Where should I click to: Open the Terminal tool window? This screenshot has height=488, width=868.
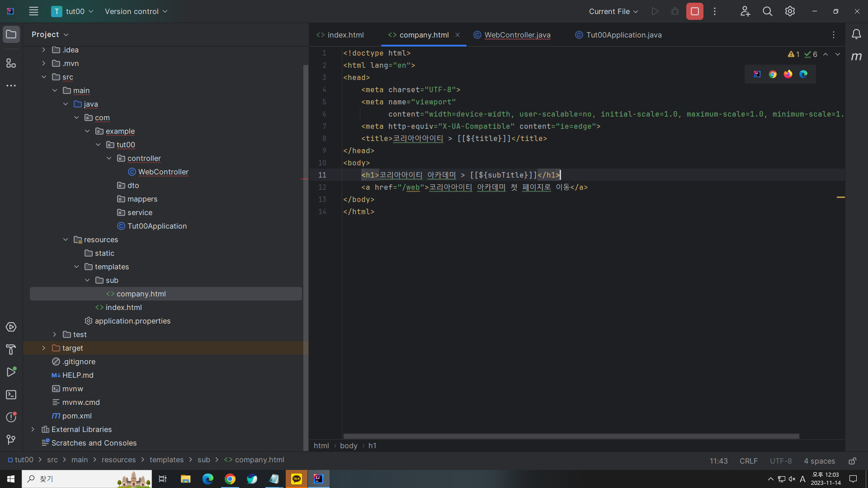(11, 395)
